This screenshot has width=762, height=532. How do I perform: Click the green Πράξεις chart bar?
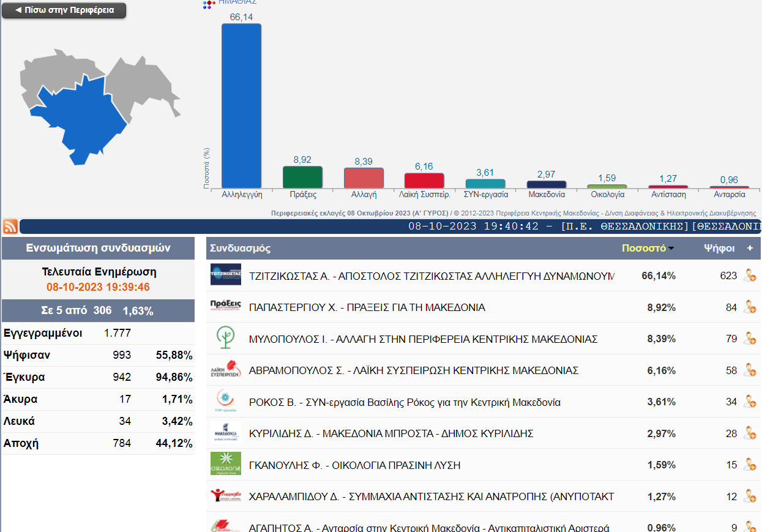(x=302, y=177)
